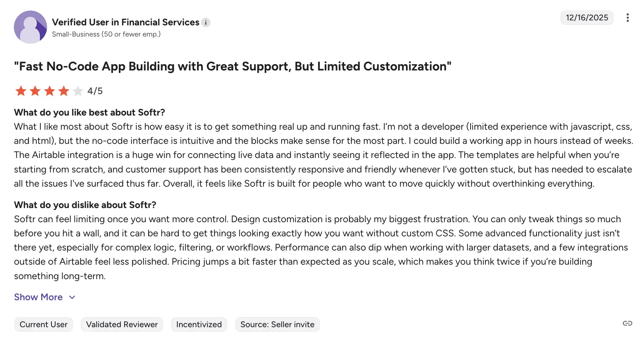
Task: Click the reviewer's profile avatar
Action: 30,27
